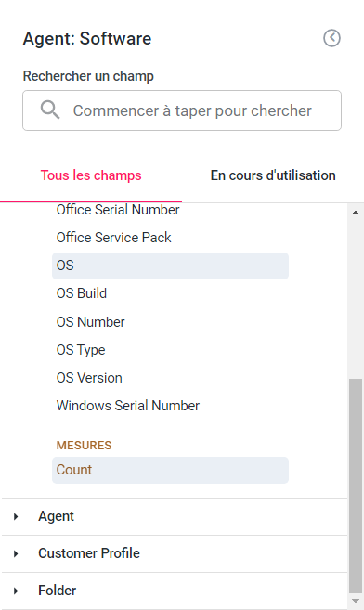Collapse the field picker panel arrow icon
This screenshot has height=610, width=364.
(331, 38)
